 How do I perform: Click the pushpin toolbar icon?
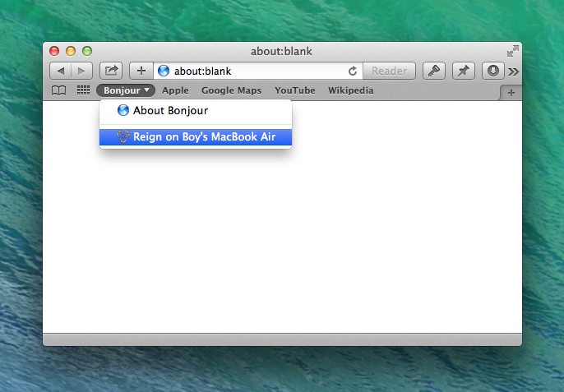(x=464, y=71)
